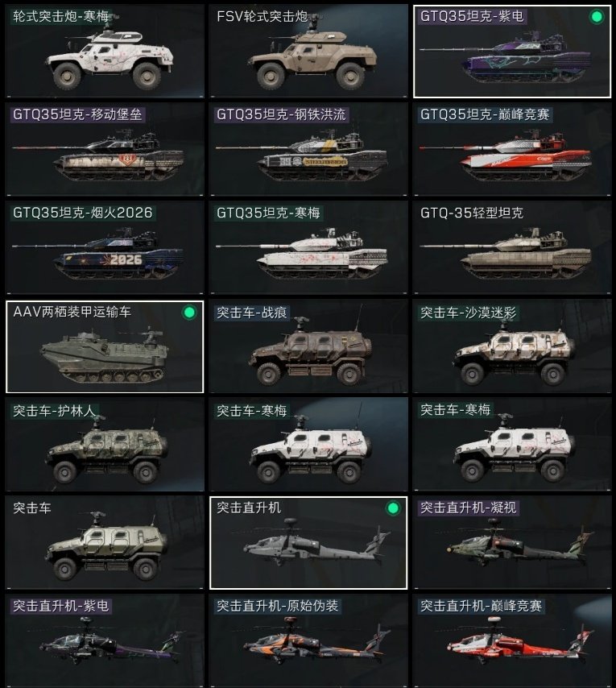Pick the red 突击直升机-巅峰竞赛 skin

(x=512, y=640)
